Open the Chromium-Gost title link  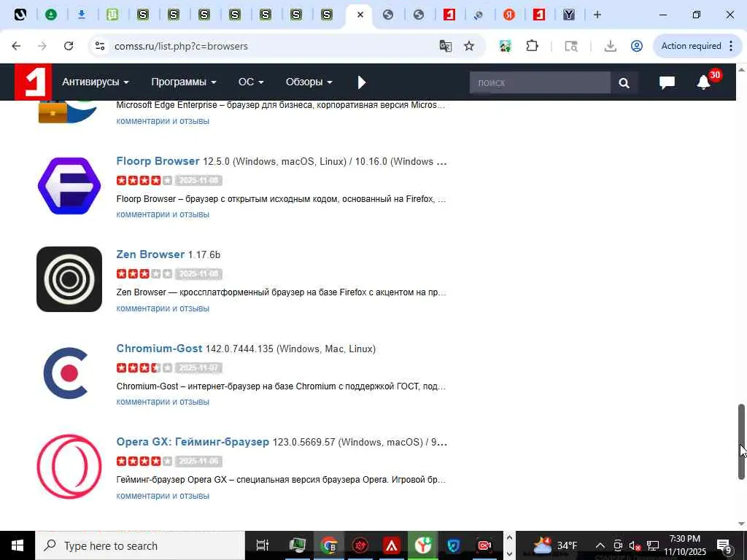click(x=159, y=349)
